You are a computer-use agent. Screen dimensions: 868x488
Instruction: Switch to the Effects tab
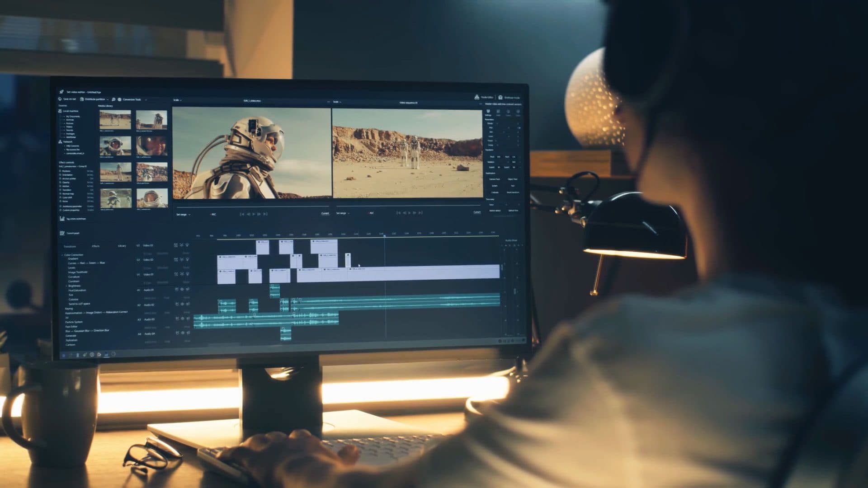pos(96,246)
